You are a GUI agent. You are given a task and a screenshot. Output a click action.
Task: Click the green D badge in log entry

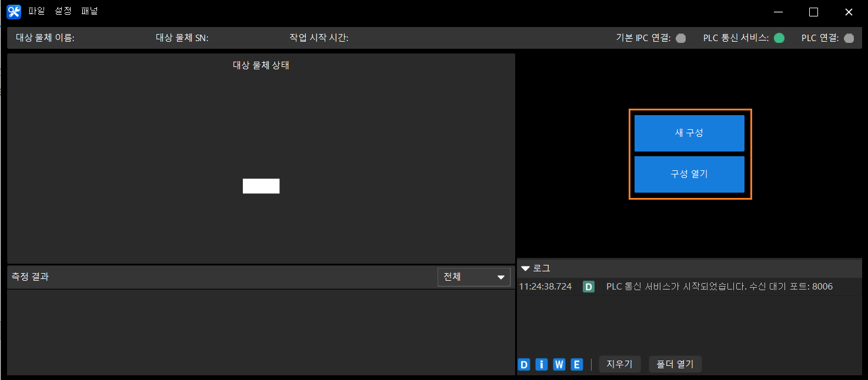point(589,287)
